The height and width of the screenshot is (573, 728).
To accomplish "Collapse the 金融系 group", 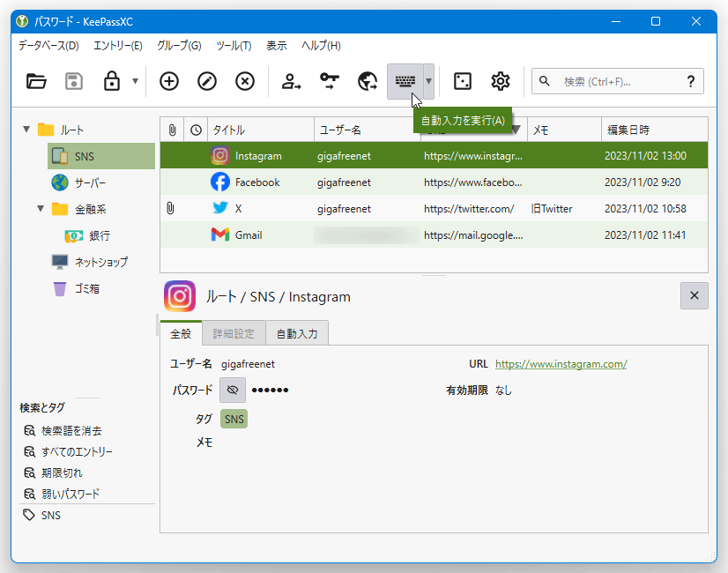I will [x=41, y=209].
